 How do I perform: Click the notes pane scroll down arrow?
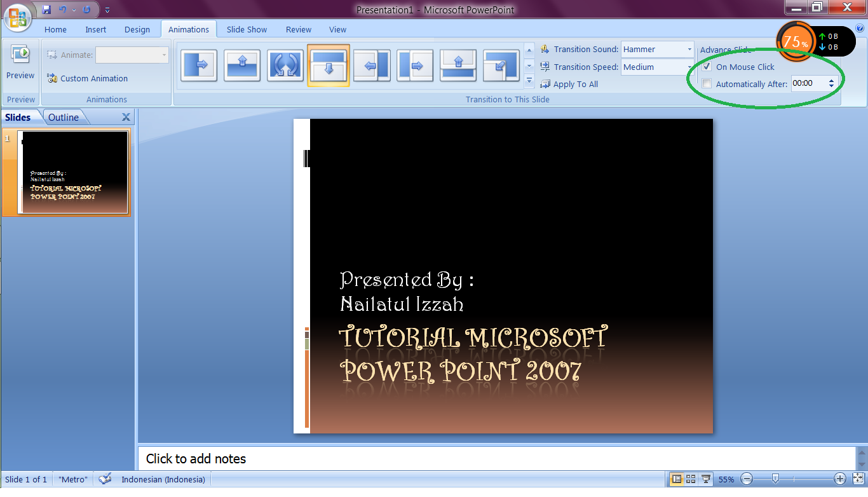[862, 465]
